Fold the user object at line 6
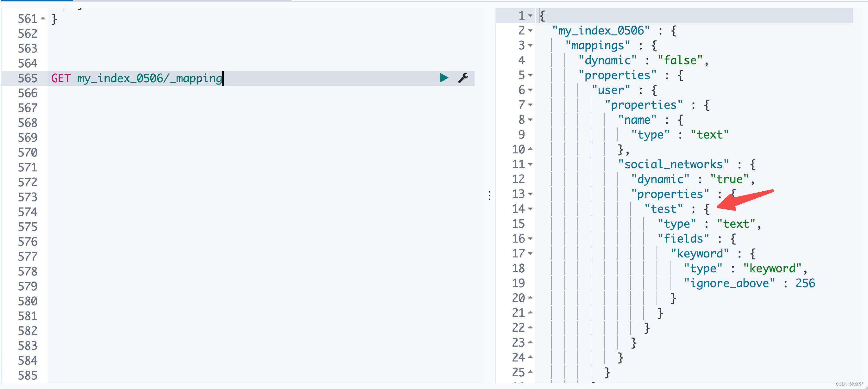 click(x=530, y=90)
